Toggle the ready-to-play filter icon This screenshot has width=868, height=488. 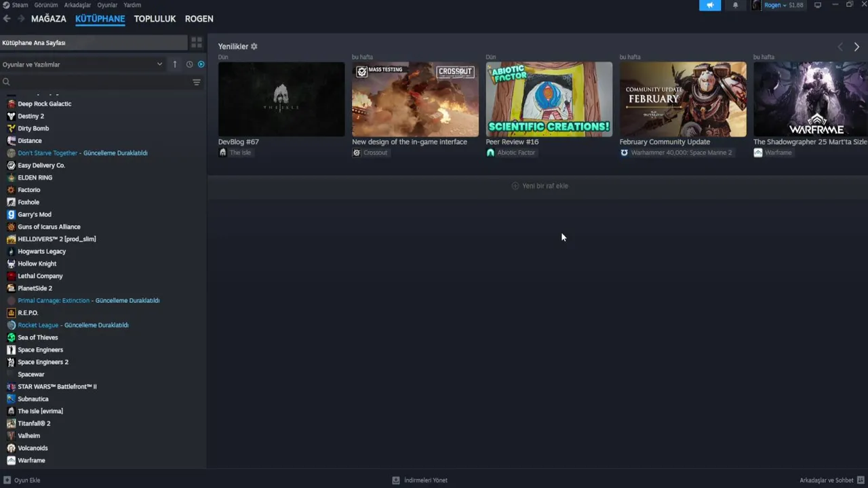pos(201,64)
